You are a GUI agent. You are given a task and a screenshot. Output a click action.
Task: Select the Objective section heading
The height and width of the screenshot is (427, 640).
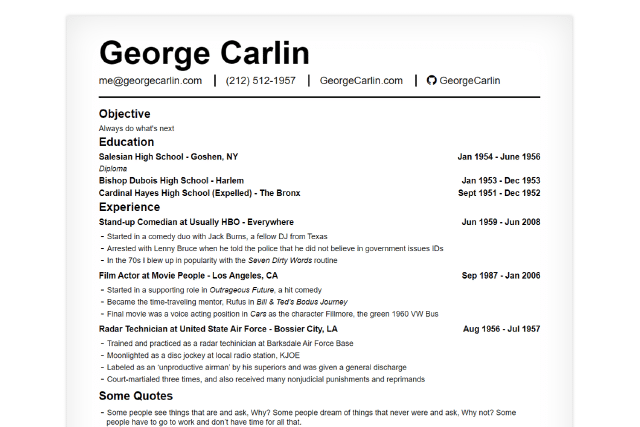pos(125,114)
